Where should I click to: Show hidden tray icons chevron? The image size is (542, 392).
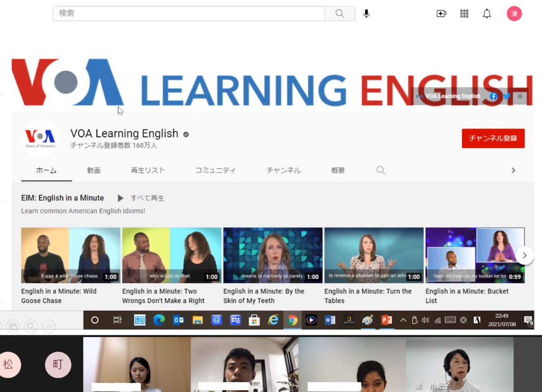coord(403,320)
